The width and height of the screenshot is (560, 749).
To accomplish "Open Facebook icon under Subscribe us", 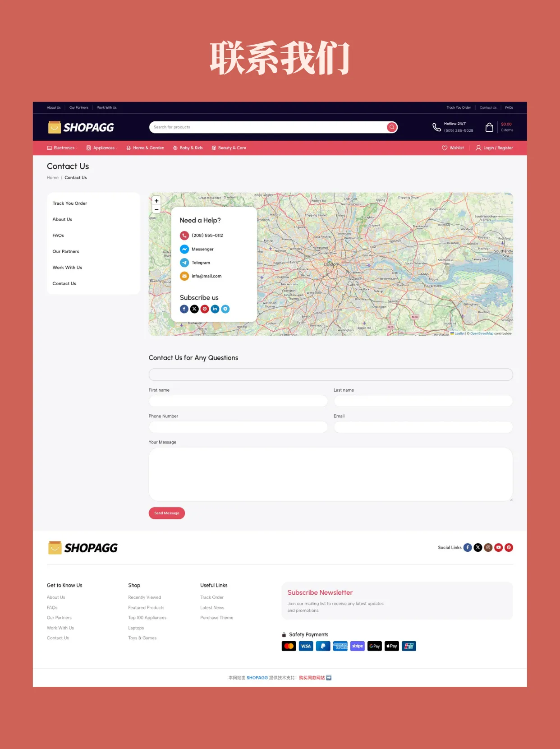I will (184, 309).
